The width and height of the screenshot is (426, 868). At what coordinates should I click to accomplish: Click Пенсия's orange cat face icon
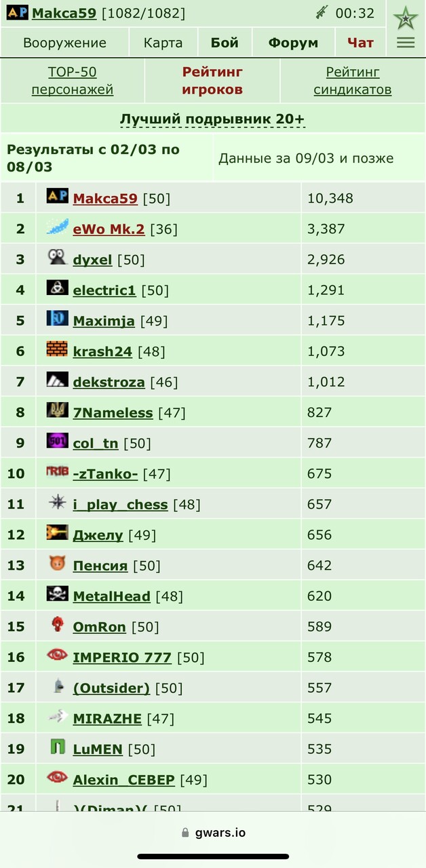click(x=57, y=564)
